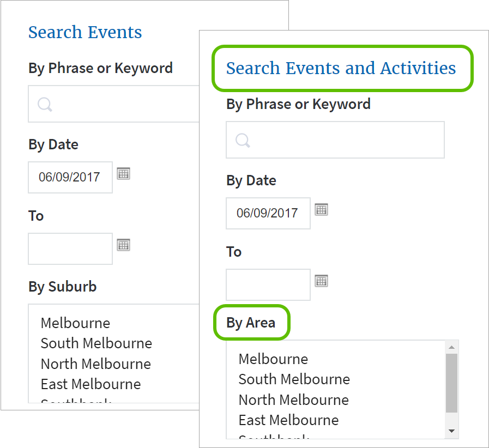
Task: Click the Search Events heading link
Action: pos(85,32)
